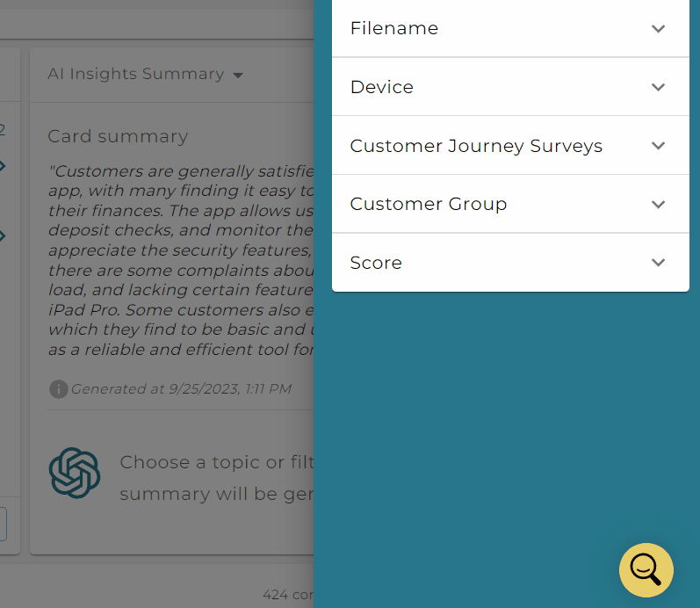Screen dimensions: 700x608
Task: Click the yellow magnifier search button
Action: (x=646, y=570)
